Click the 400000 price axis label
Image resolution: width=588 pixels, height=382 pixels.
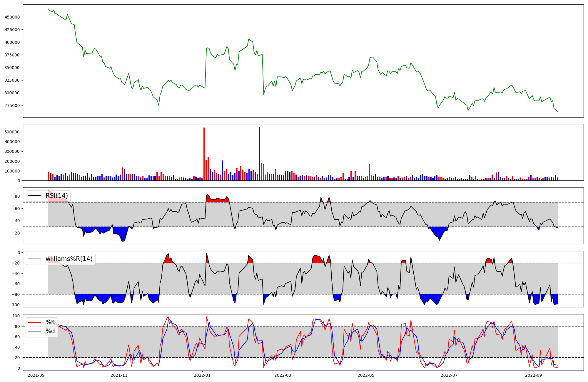[12, 42]
